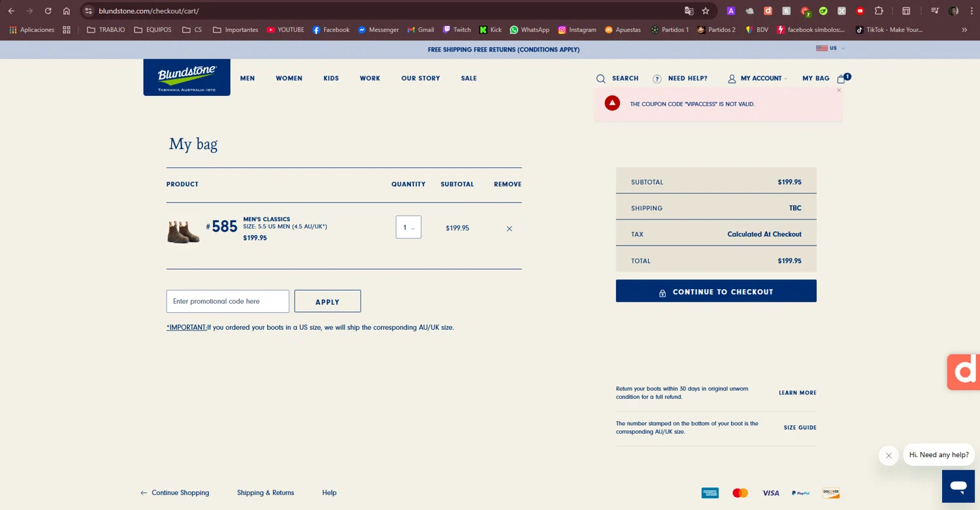Screen dimensions: 980x510
Task: Click the browser back arrow
Action: point(11,10)
